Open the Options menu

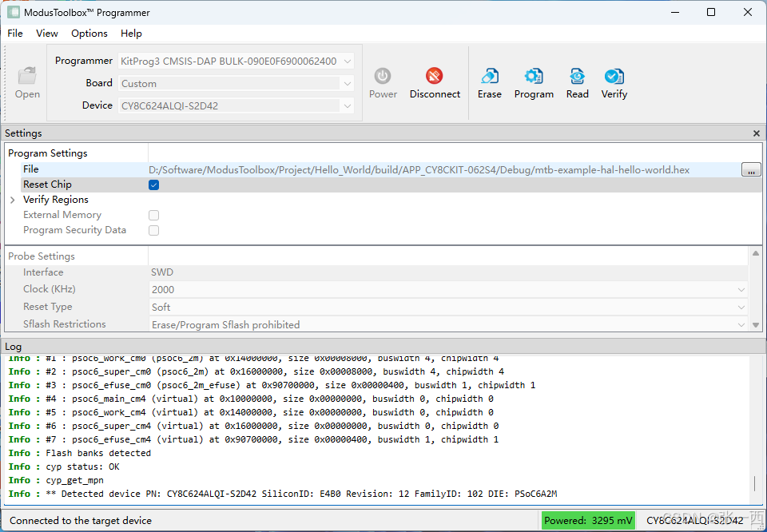(x=89, y=34)
